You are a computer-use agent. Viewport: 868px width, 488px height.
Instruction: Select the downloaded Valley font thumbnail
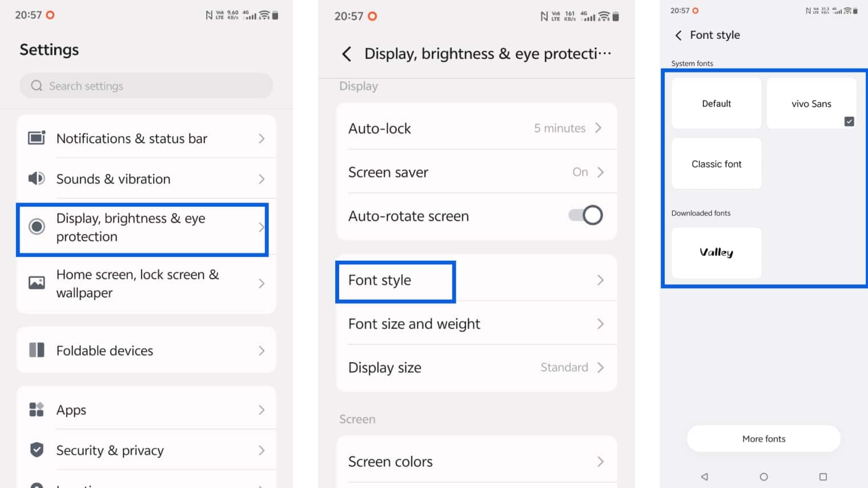716,253
